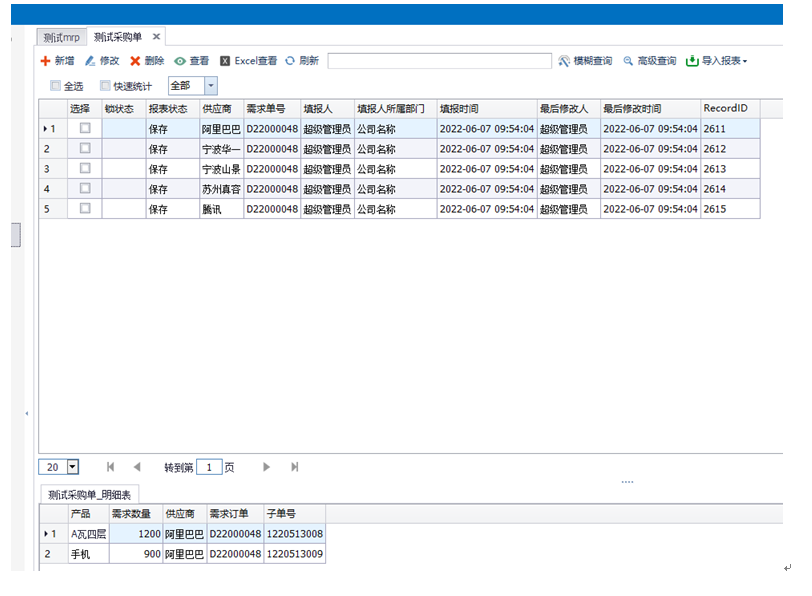Click the red X 删除 icon
The height and width of the screenshot is (596, 812).
(135, 61)
